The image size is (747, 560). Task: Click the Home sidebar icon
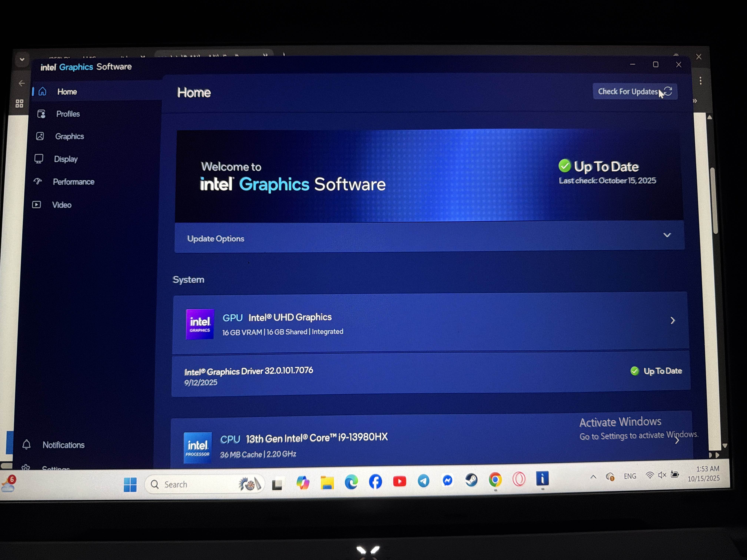point(43,91)
